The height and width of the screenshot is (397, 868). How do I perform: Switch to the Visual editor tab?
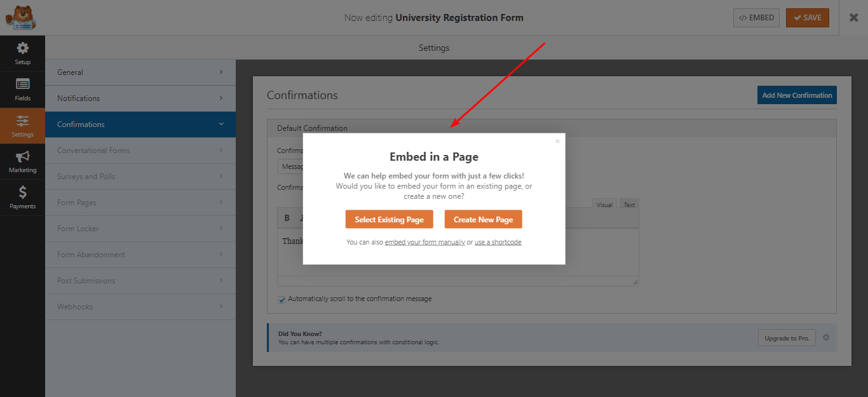tap(604, 205)
